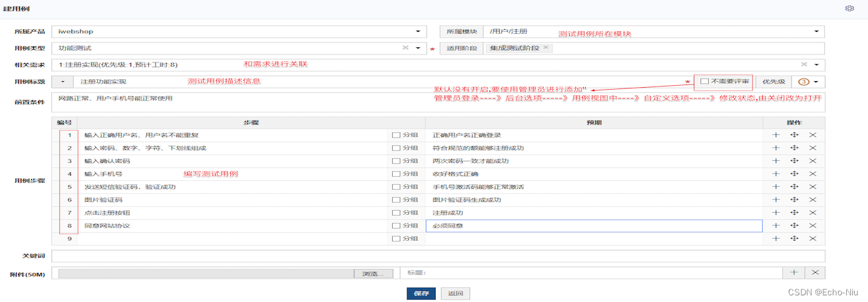Select the move icon of step 3 输入确认密码
Screen dimensions: 868x302
[x=794, y=161]
